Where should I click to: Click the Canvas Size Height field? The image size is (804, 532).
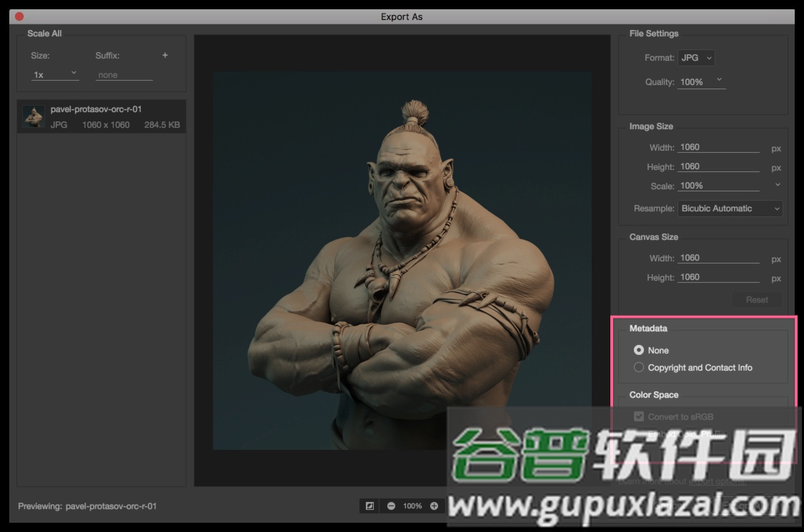718,277
